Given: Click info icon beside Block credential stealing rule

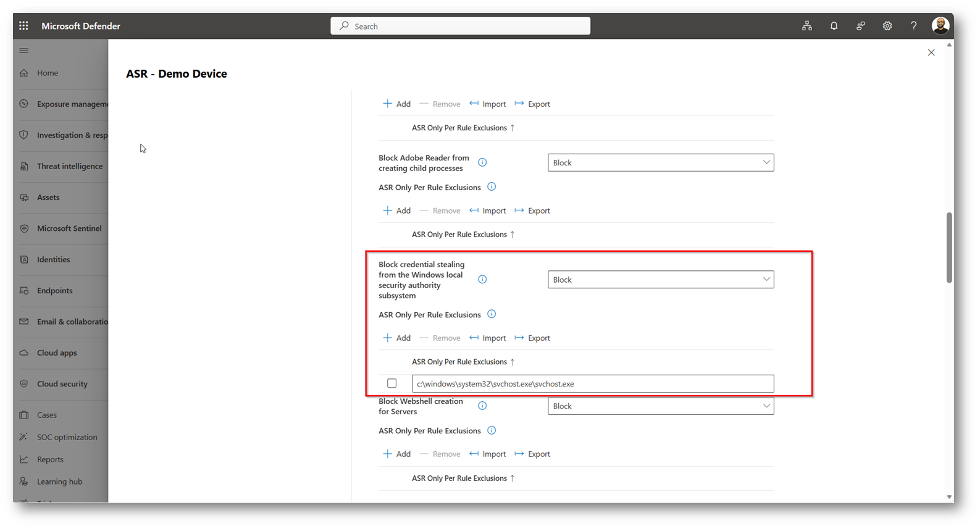Looking at the screenshot, I should pos(482,280).
